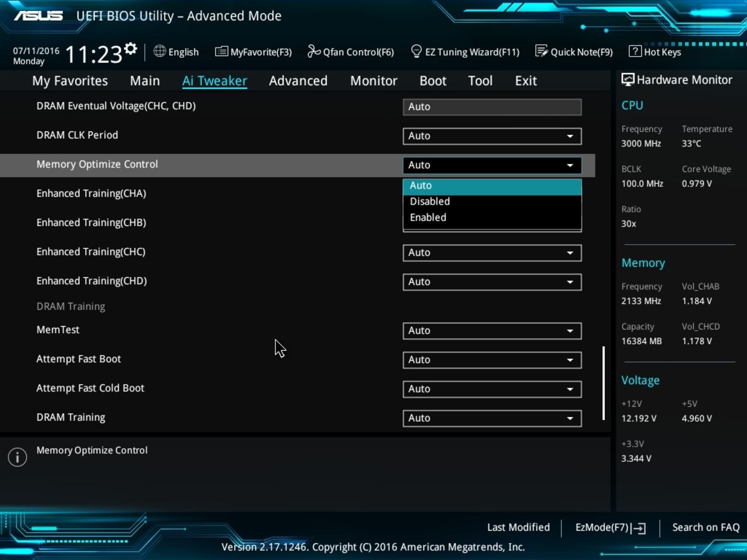
Task: Switch to the Main tab
Action: pos(145,81)
